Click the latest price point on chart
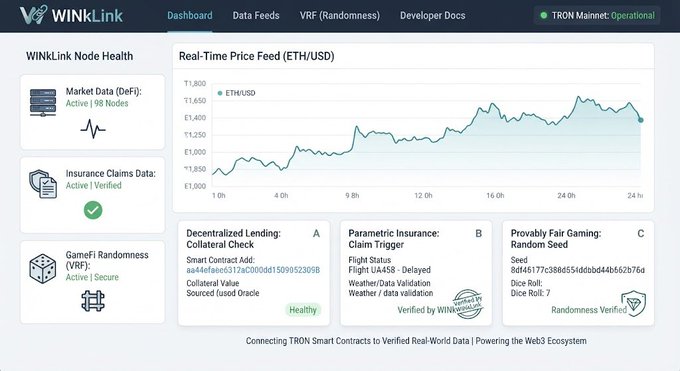 [x=641, y=120]
